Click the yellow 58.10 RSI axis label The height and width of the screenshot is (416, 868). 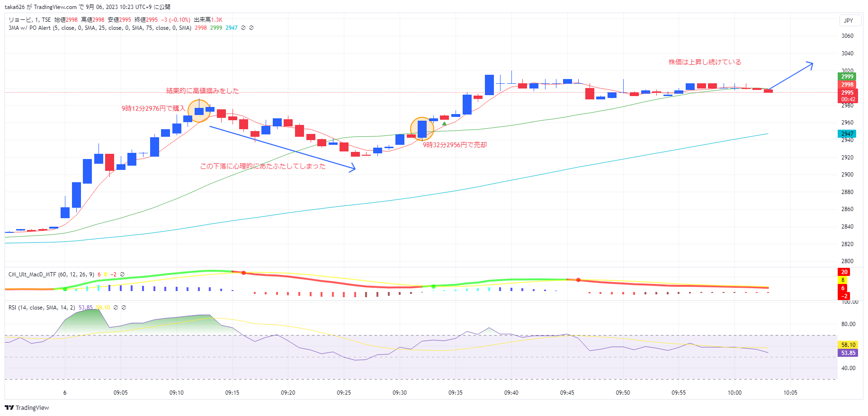coord(848,345)
